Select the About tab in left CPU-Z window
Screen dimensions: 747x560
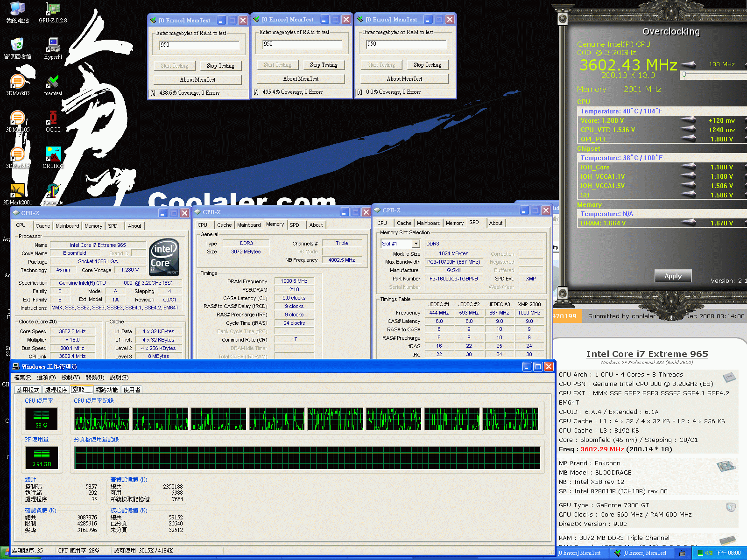(x=134, y=226)
